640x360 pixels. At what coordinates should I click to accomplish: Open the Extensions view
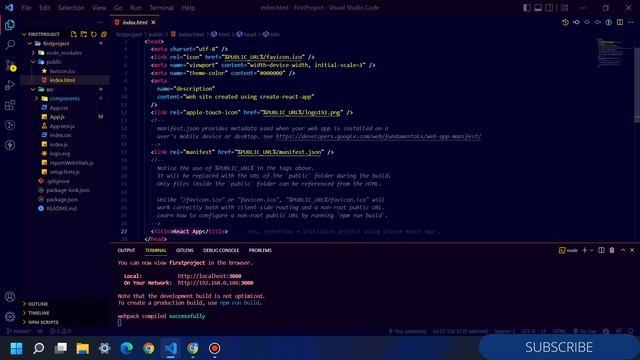point(10,105)
